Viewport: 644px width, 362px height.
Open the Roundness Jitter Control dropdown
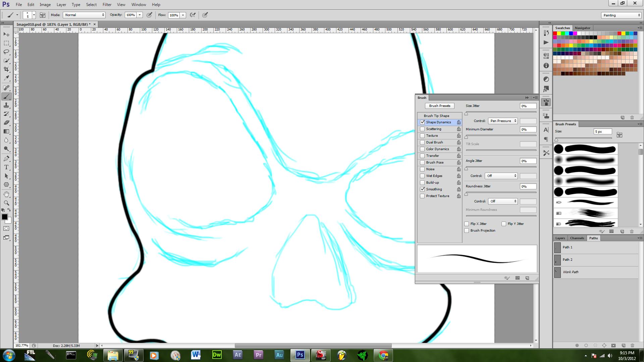click(503, 201)
